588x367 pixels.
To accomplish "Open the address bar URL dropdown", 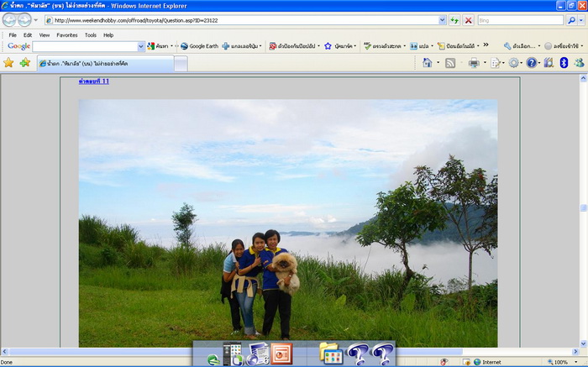I will point(443,20).
